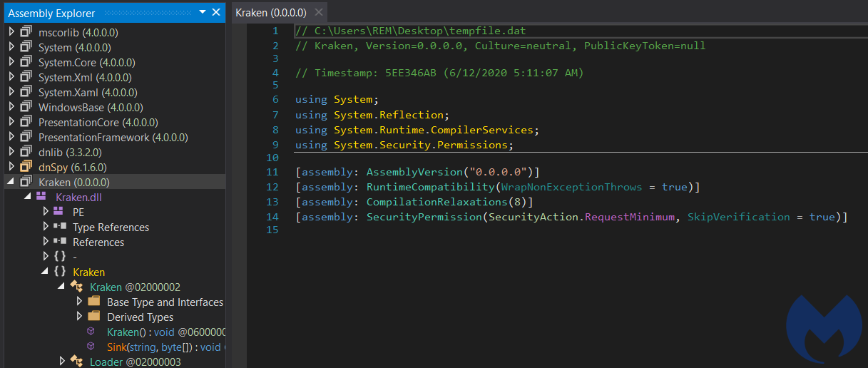The height and width of the screenshot is (368, 868).
Task: Click the Assembly Explorer panel title
Action: [51, 13]
